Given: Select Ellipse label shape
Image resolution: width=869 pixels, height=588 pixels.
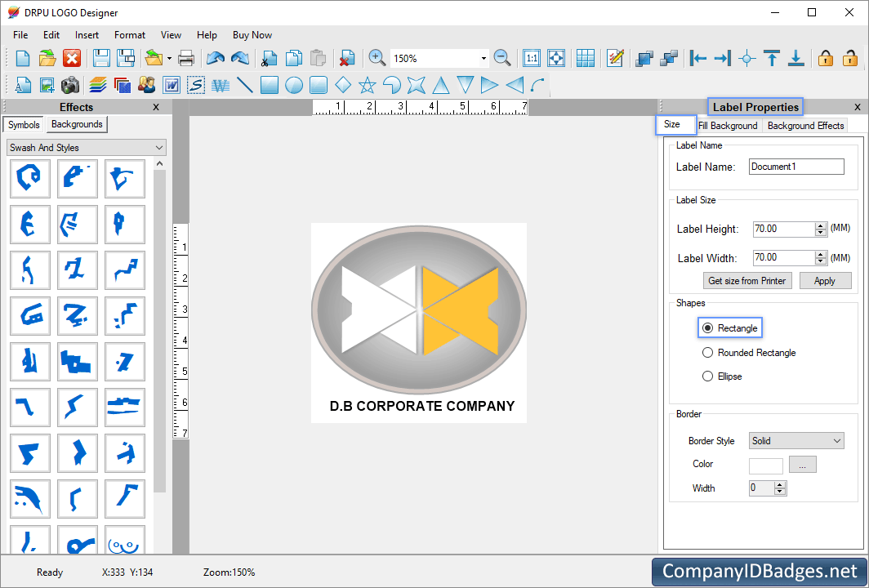Looking at the screenshot, I should (x=722, y=376).
